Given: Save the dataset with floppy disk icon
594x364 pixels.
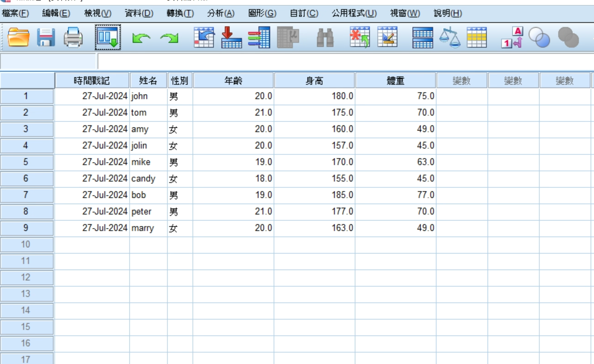Looking at the screenshot, I should [46, 37].
